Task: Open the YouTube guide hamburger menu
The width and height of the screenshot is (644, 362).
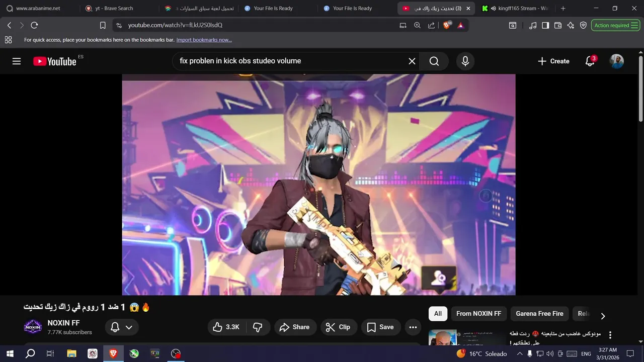Action: click(17, 61)
